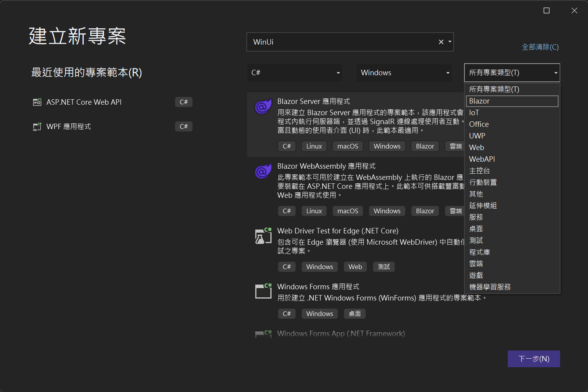Image resolution: width=588 pixels, height=392 pixels.
Task: Select IoT project type option
Action: (512, 112)
